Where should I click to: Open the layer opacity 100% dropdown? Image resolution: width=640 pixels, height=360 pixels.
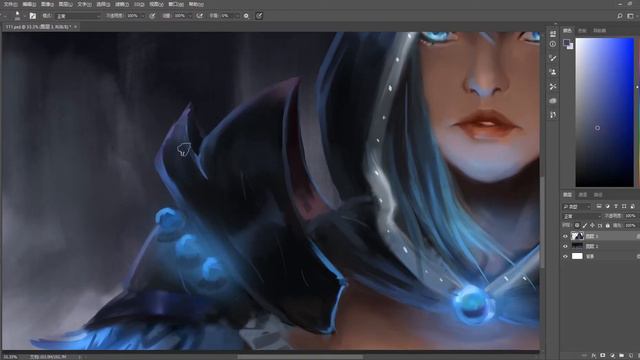[x=631, y=216]
